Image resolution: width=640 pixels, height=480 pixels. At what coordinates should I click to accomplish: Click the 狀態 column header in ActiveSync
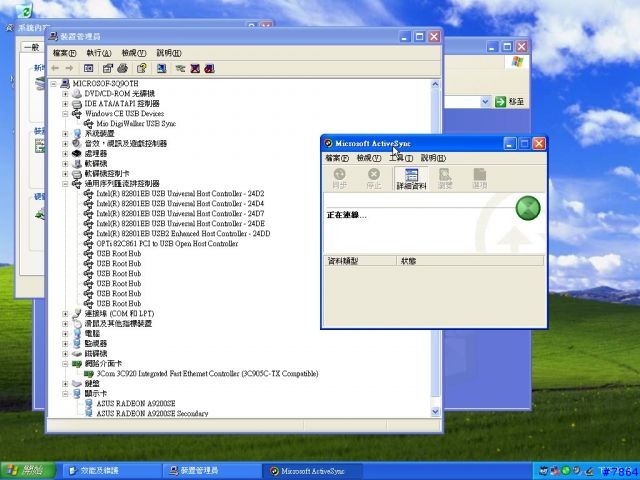(x=470, y=261)
